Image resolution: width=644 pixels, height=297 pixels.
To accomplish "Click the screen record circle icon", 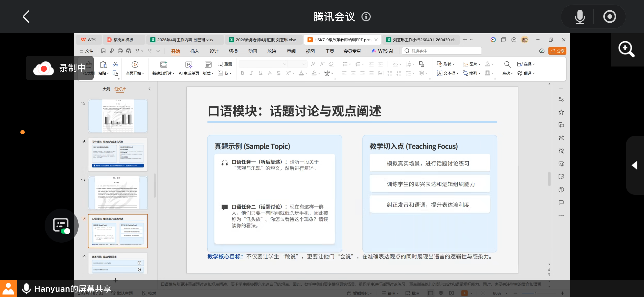I will pos(609,17).
